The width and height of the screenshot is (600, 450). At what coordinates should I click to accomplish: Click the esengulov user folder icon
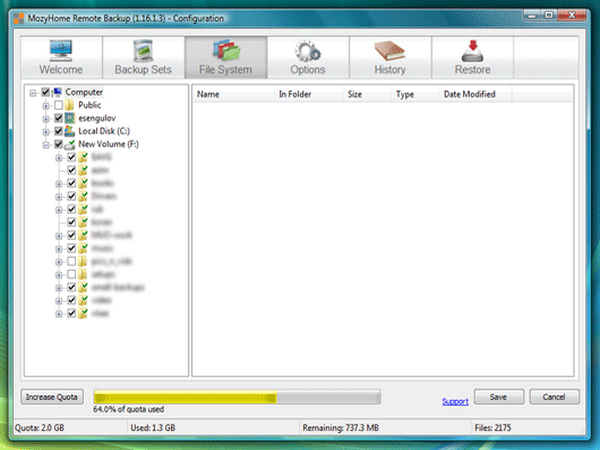(70, 118)
